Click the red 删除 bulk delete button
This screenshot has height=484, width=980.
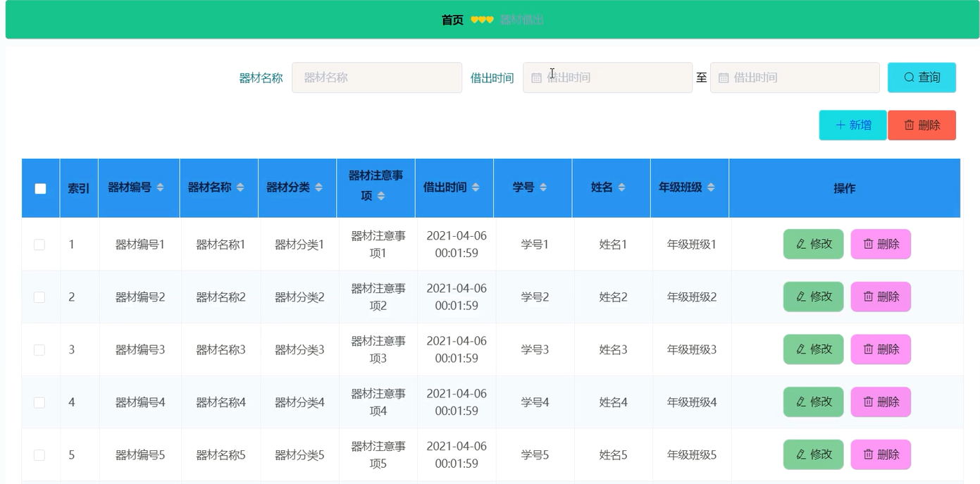coord(922,125)
